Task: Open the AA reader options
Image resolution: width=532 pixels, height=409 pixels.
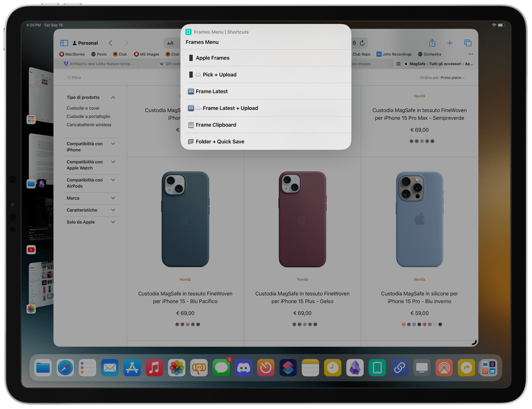Action: pyautogui.click(x=170, y=43)
